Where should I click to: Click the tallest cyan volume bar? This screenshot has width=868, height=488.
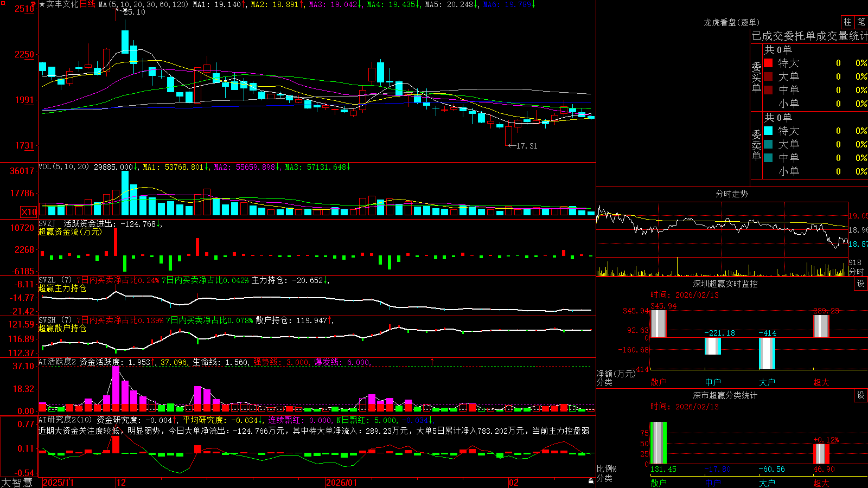coord(125,193)
